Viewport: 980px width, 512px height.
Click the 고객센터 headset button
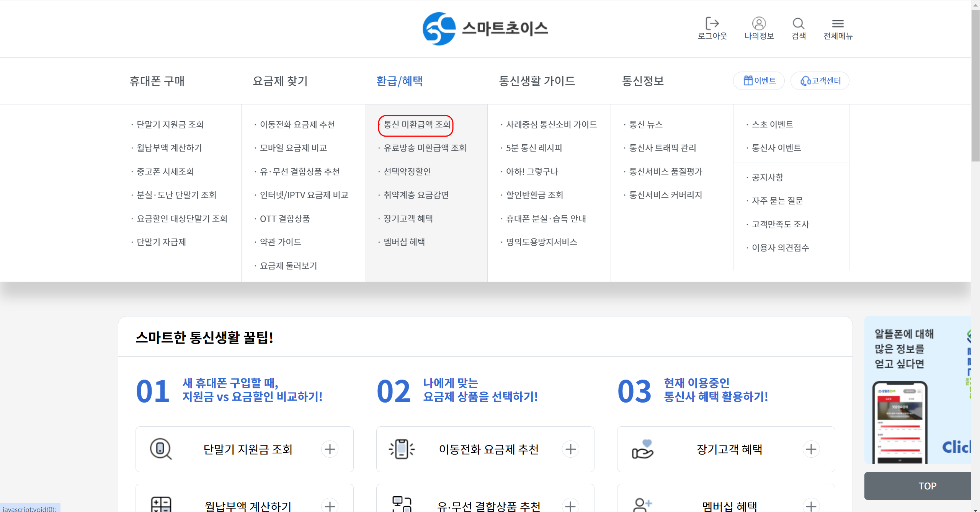click(x=820, y=81)
